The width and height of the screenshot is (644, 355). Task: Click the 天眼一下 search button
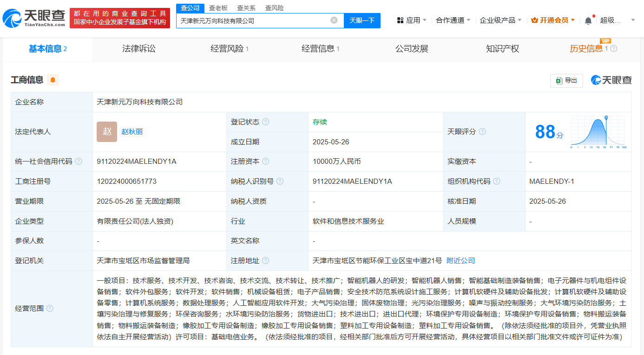[362, 20]
